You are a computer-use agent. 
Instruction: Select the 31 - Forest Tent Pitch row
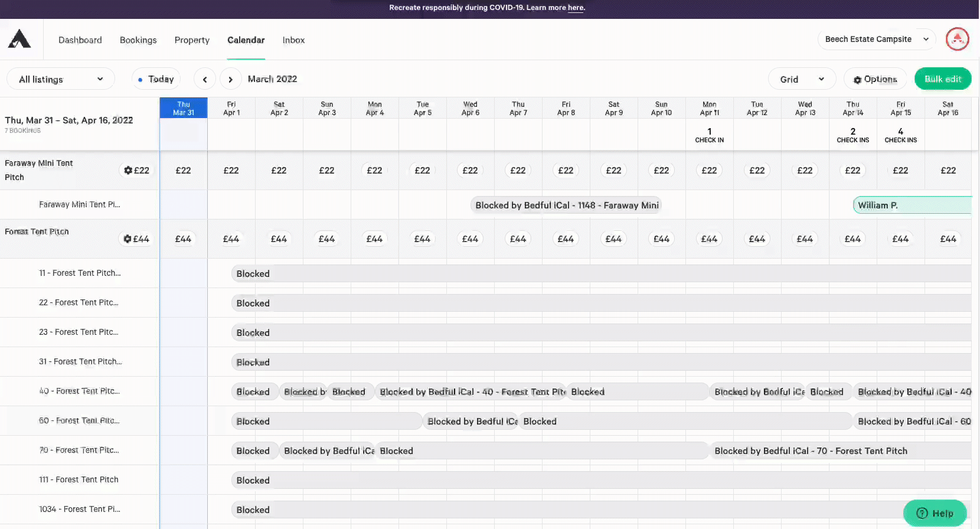80,361
